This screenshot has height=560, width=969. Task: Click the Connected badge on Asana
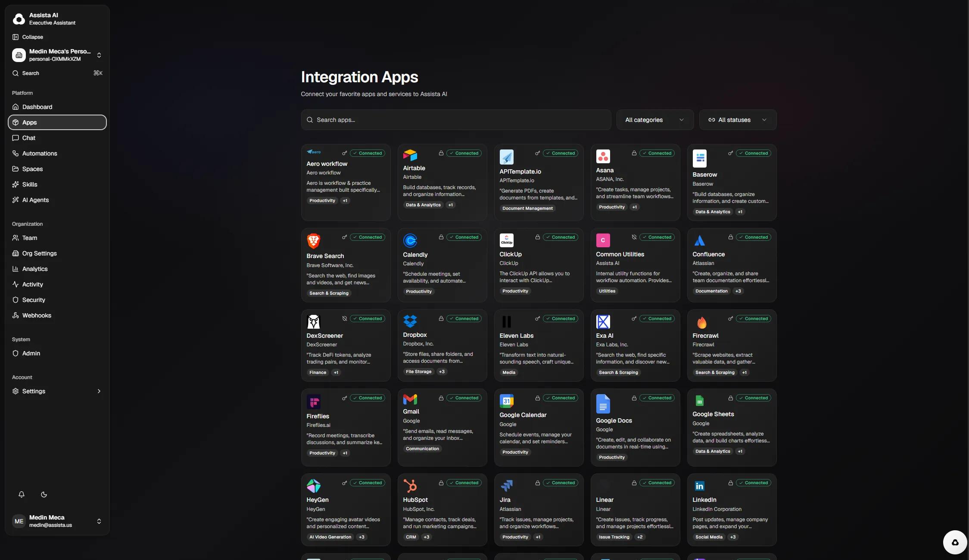click(x=657, y=153)
